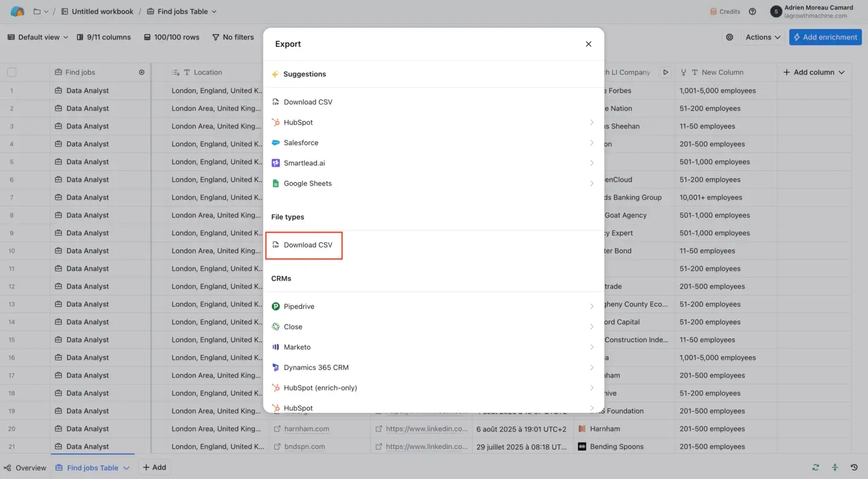868x479 pixels.
Task: Click the HubSpot (enrich-only) icon
Action: click(x=276, y=388)
